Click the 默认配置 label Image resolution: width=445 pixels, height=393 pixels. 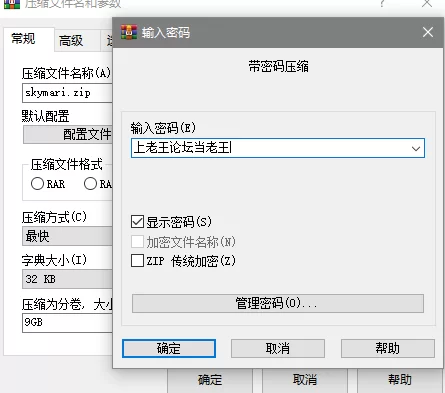[x=45, y=116]
